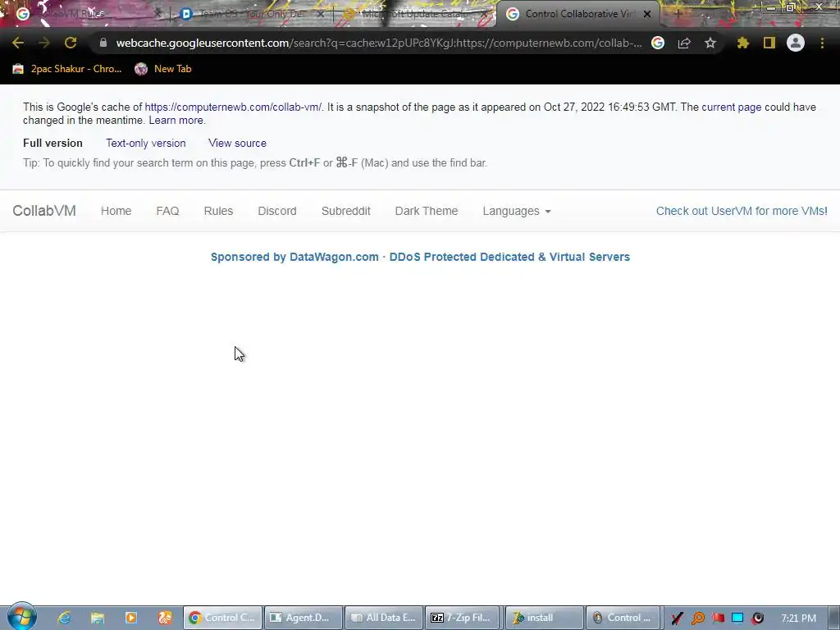Switch to the Chrome Control C... taskbar window
The width and height of the screenshot is (840, 630).
tap(222, 618)
